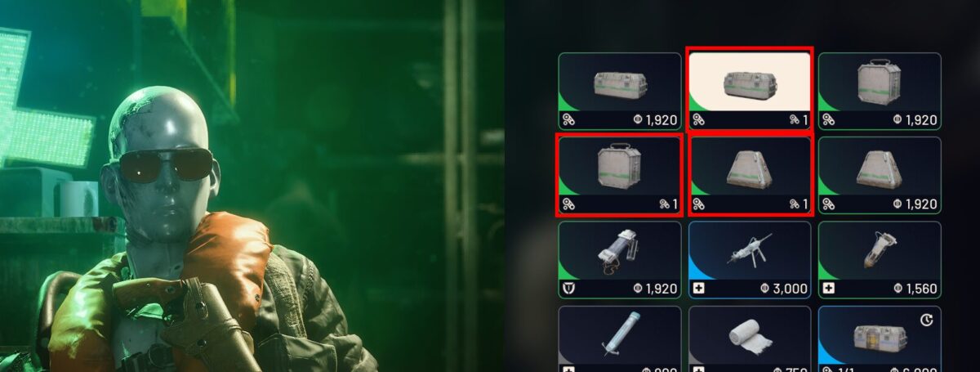Open the timed crate with clock badge
Viewport: 980px width, 372px height.
click(880, 338)
